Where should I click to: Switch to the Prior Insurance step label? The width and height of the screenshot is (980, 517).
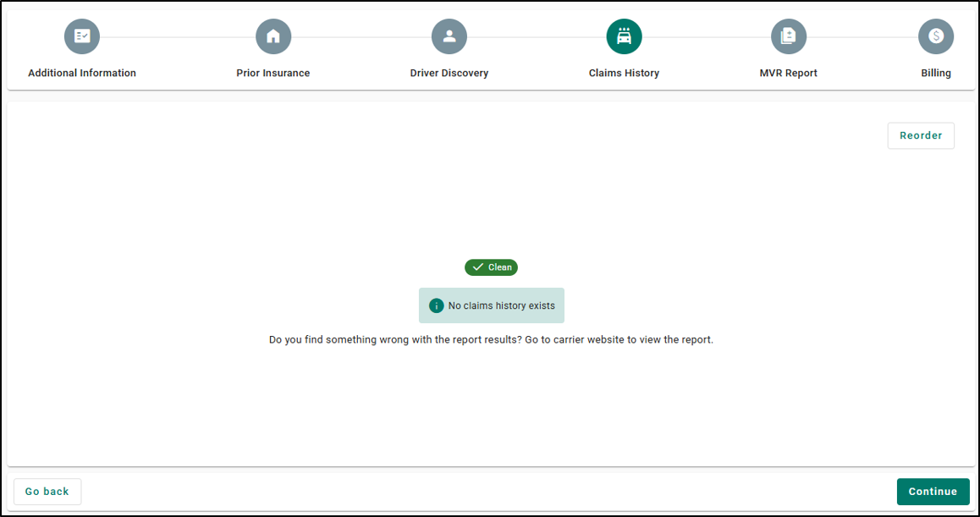273,73
